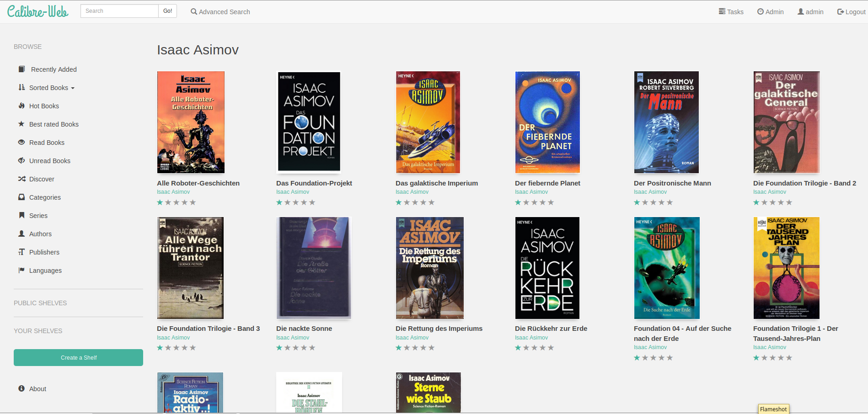Open the Tasks menu item
Viewport: 868px width, 414px height.
click(731, 12)
